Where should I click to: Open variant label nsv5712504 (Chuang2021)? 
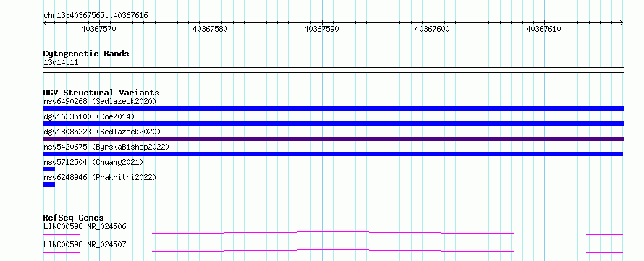coord(93,162)
